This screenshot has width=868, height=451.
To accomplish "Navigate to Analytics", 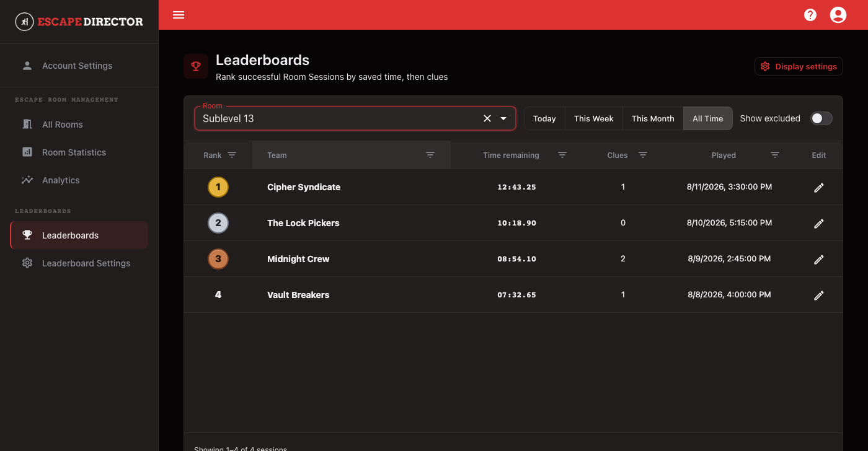I will [x=79, y=180].
